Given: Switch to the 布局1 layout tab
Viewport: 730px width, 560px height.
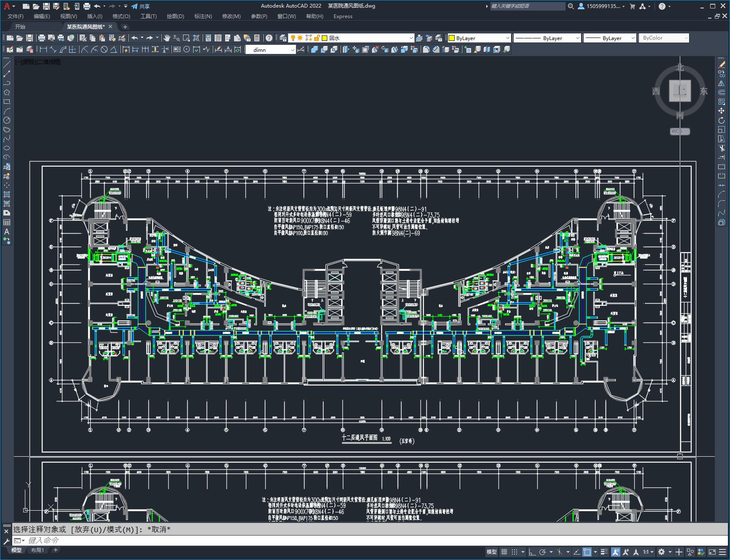Looking at the screenshot, I should [38, 550].
